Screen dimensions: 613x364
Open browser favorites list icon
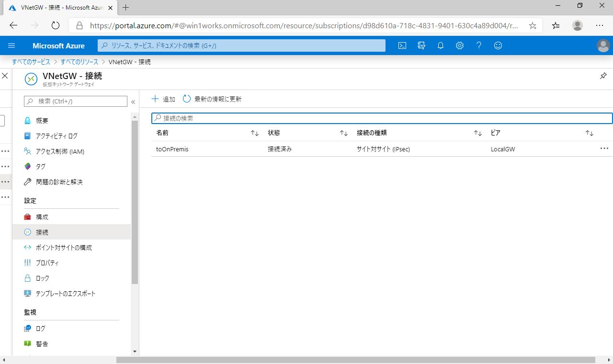[556, 25]
